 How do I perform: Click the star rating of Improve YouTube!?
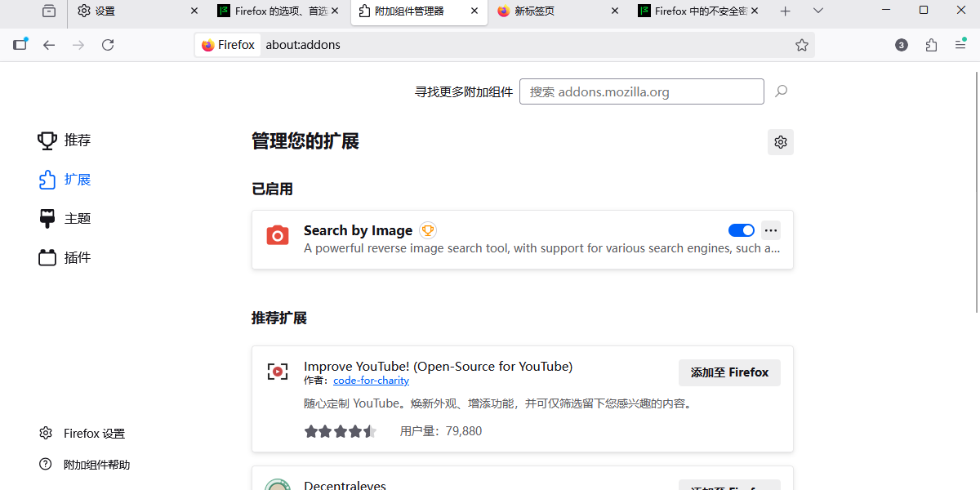tap(341, 431)
